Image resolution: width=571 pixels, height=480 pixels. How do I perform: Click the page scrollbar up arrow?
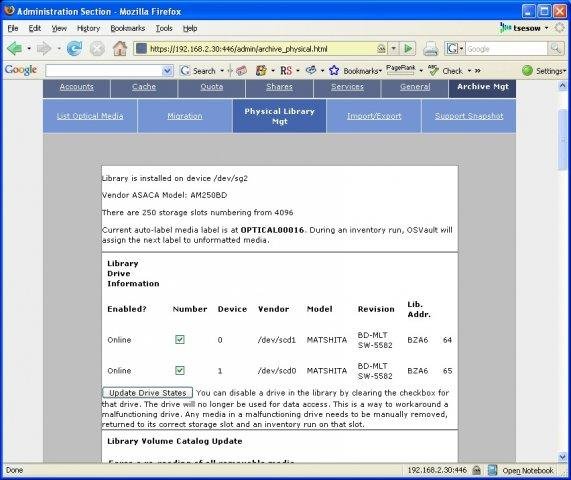[562, 86]
